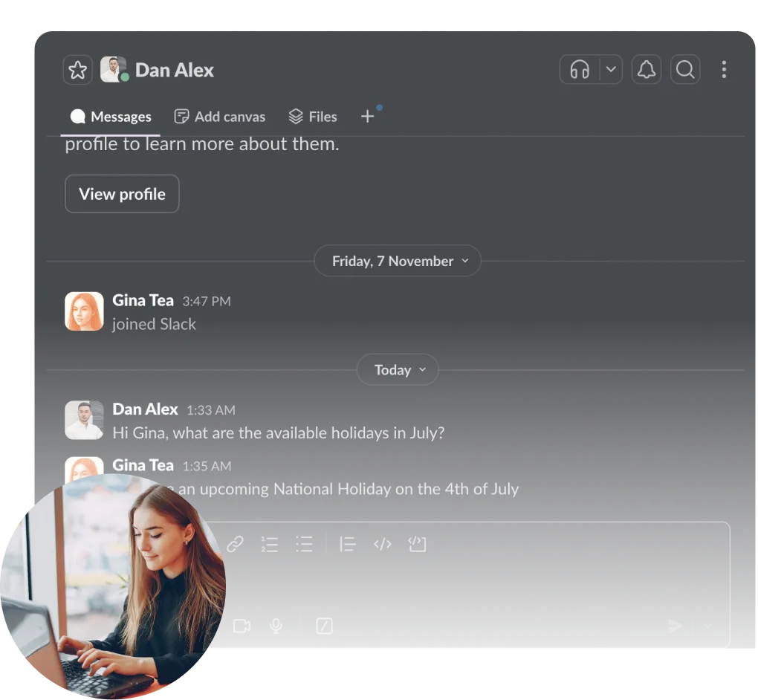This screenshot has width=758, height=700.
Task: Switch to the Files tab
Action: click(313, 117)
